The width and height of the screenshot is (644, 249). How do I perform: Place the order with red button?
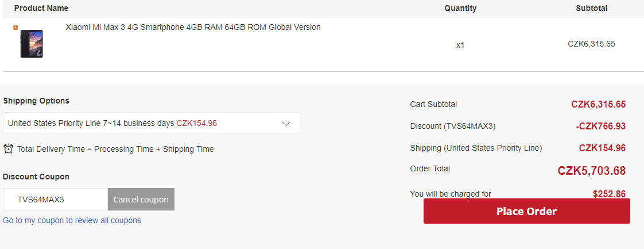point(526,211)
